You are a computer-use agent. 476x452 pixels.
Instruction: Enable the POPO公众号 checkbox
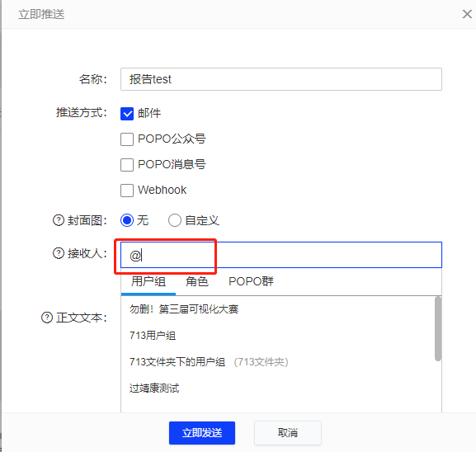point(127,139)
